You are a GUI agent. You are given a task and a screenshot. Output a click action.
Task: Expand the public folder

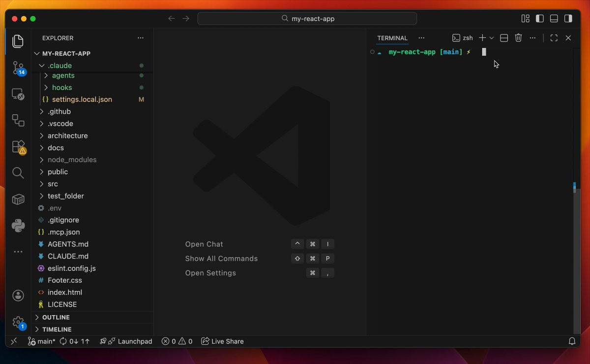point(92,172)
